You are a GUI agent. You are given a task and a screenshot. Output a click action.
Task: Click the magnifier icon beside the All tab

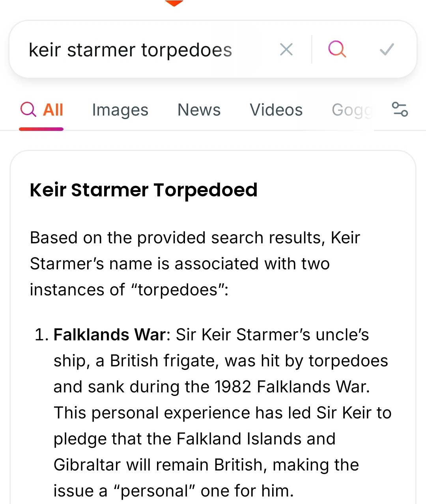click(28, 110)
